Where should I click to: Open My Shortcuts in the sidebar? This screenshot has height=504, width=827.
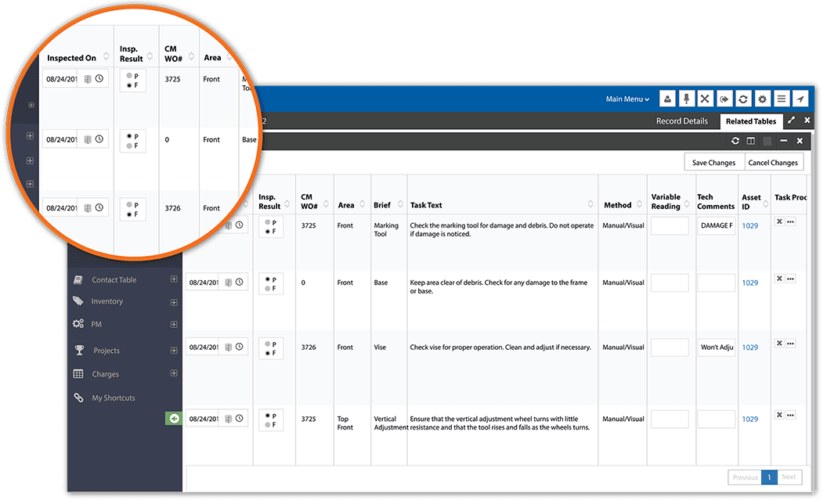114,398
